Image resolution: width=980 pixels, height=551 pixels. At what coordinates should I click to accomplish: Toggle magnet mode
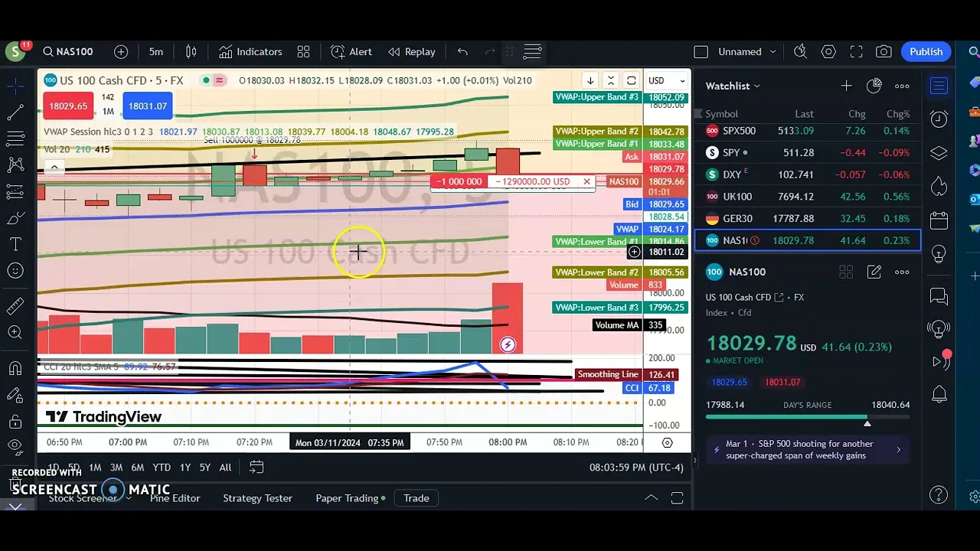15,369
